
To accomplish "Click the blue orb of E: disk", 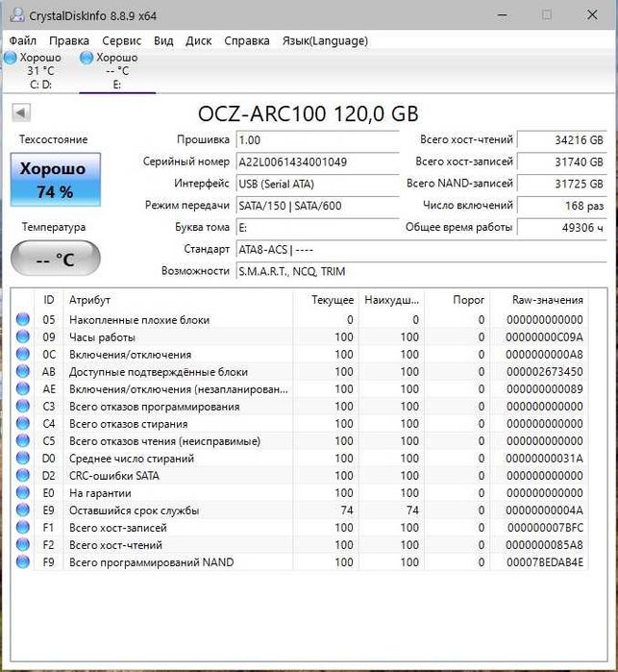I will pos(87,58).
